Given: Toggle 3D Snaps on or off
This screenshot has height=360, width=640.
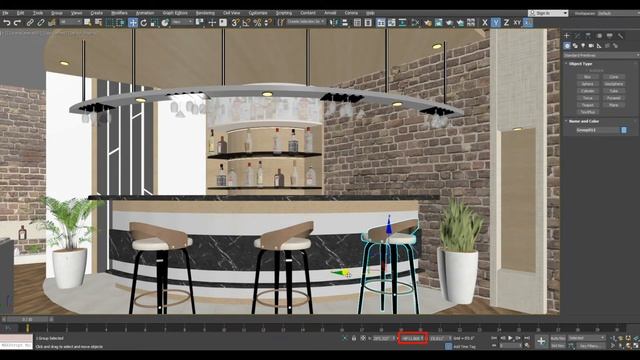Looking at the screenshot, I should (235, 23).
